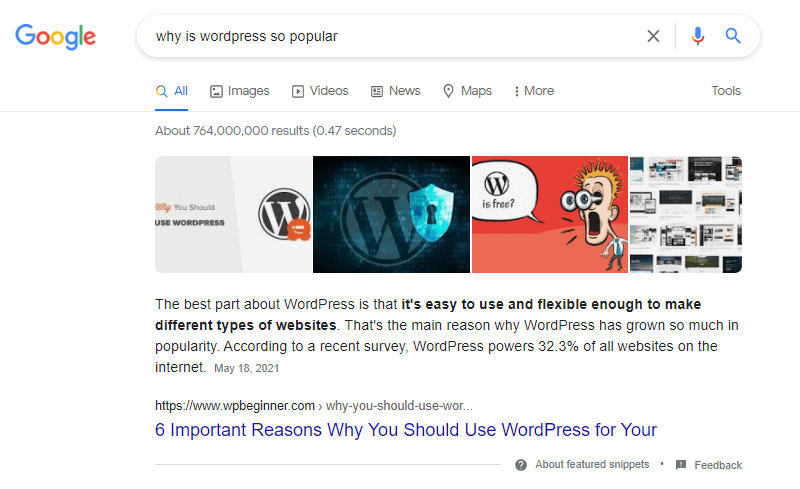Open the 'Why You Should Use WordPress' thumbnail
Viewport: 800px width, 489px height.
tap(233, 214)
